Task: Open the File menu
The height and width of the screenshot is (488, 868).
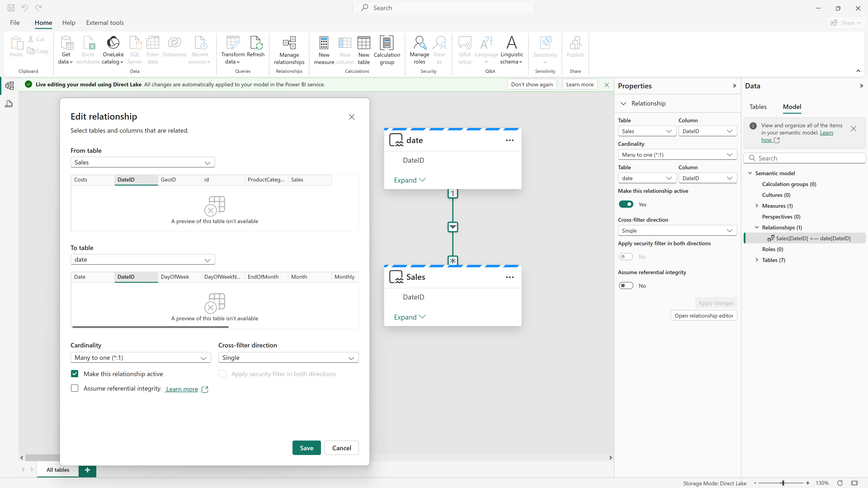Action: tap(15, 23)
